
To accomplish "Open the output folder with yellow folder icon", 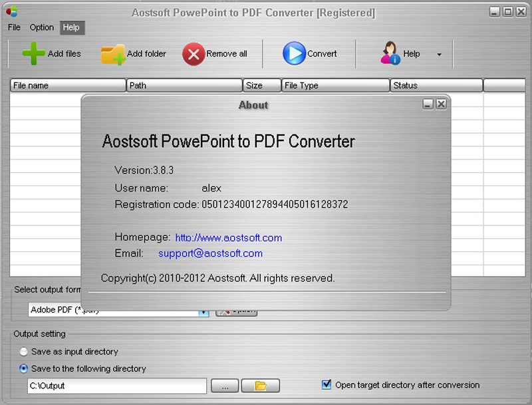I will (260, 386).
